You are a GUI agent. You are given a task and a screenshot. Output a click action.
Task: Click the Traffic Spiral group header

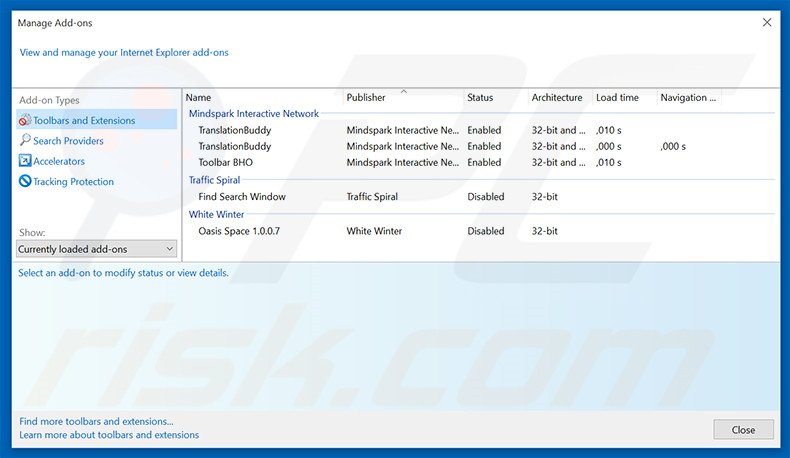pos(214,180)
